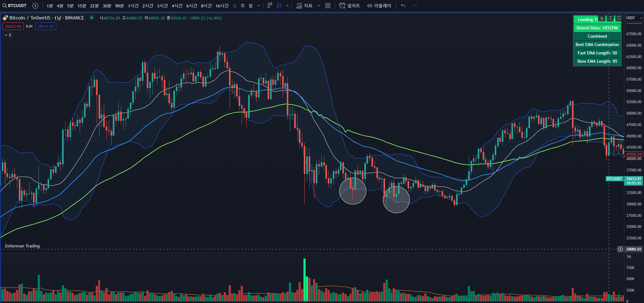Click the red 41026.54 price label
Viewport: 644px width, 303px height.
pyautogui.click(x=634, y=154)
